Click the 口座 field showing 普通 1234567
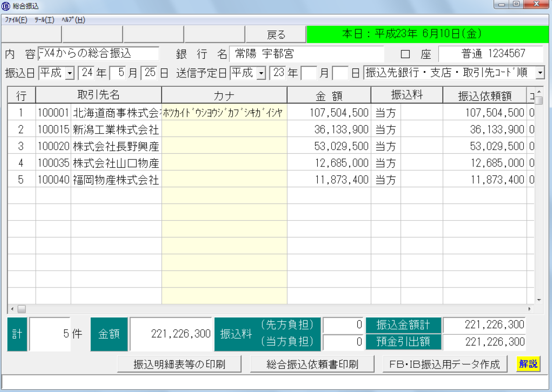Viewport: 552px width, 392px height. coord(492,53)
